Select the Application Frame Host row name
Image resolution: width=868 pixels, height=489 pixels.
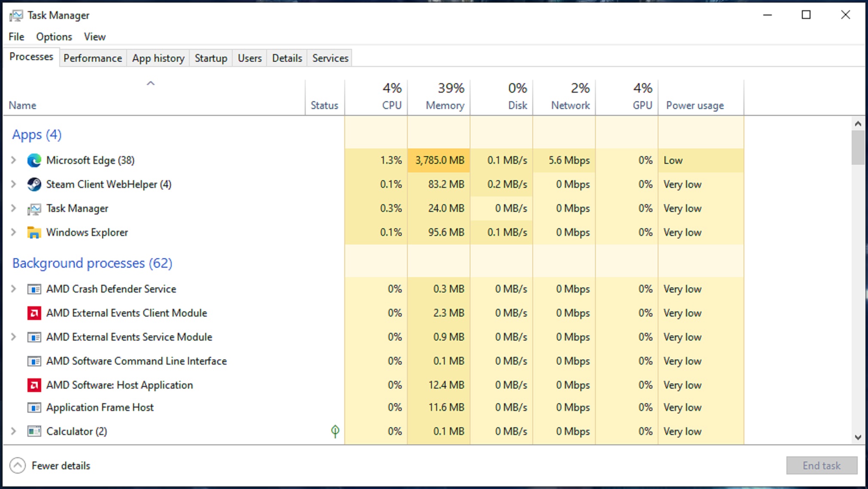tap(100, 407)
